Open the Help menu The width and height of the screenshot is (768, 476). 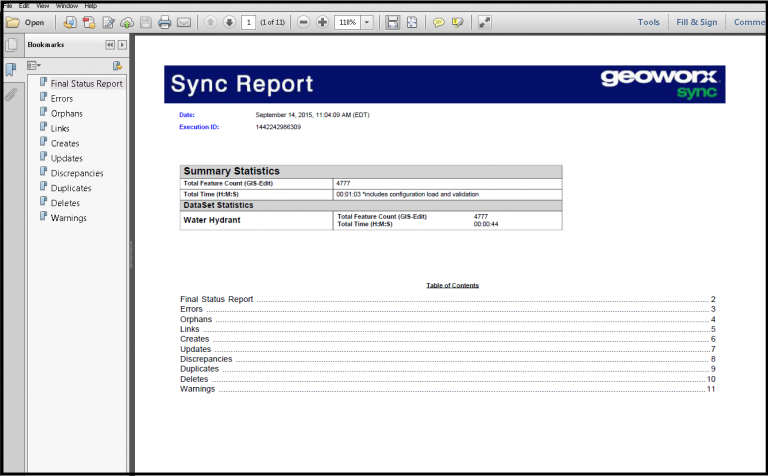click(x=91, y=6)
